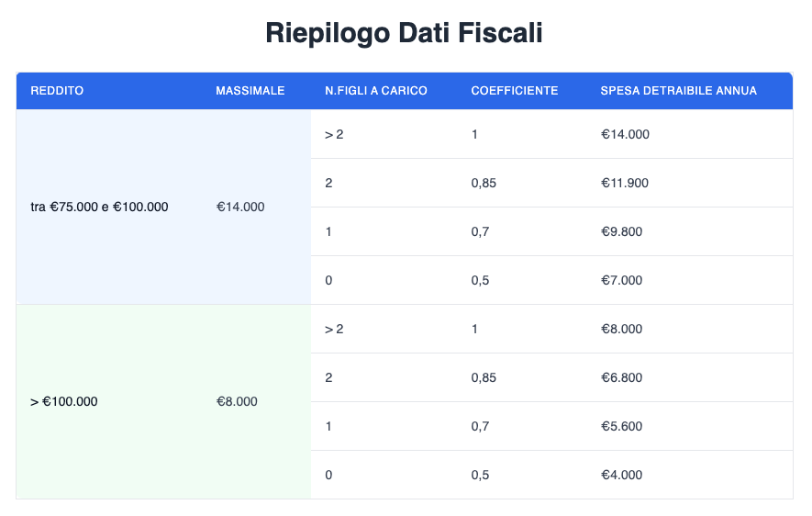This screenshot has height=516, width=812.
Task: Click the N.FIGLI A CARICO header
Action: coord(376,91)
